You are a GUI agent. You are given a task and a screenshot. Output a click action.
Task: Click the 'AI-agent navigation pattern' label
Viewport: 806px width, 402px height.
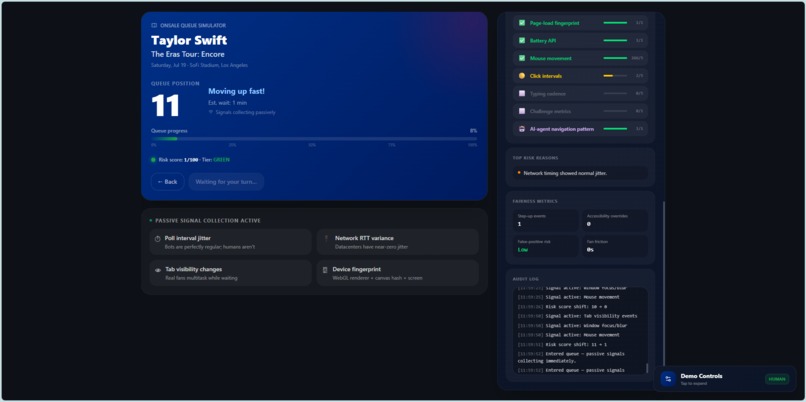coord(562,129)
